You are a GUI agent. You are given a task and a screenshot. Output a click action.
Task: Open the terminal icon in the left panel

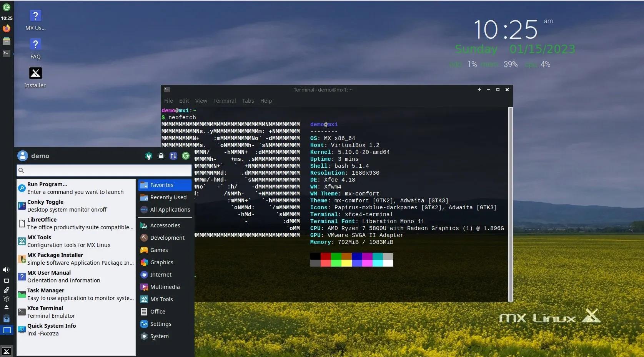click(x=6, y=54)
